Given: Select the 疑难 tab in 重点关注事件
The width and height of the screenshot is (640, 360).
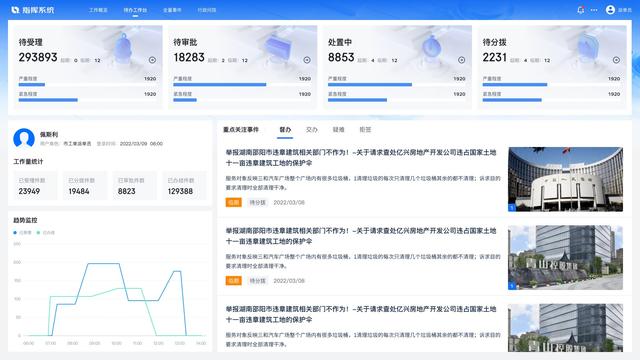Looking at the screenshot, I should click(x=338, y=130).
